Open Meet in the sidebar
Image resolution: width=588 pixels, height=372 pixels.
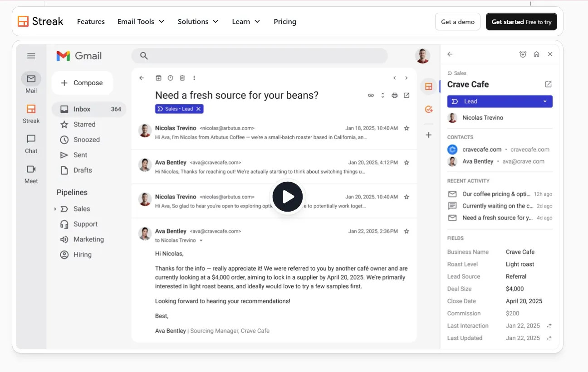pyautogui.click(x=31, y=174)
